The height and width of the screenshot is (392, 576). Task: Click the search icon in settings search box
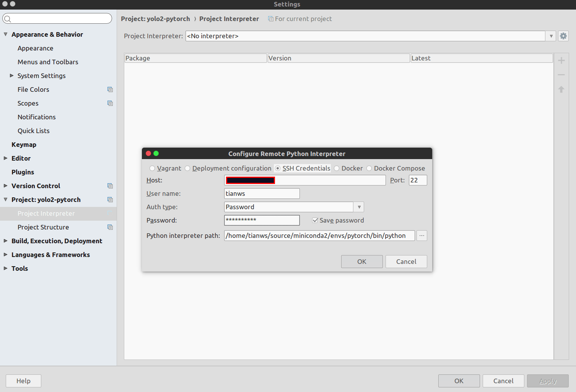pyautogui.click(x=8, y=19)
